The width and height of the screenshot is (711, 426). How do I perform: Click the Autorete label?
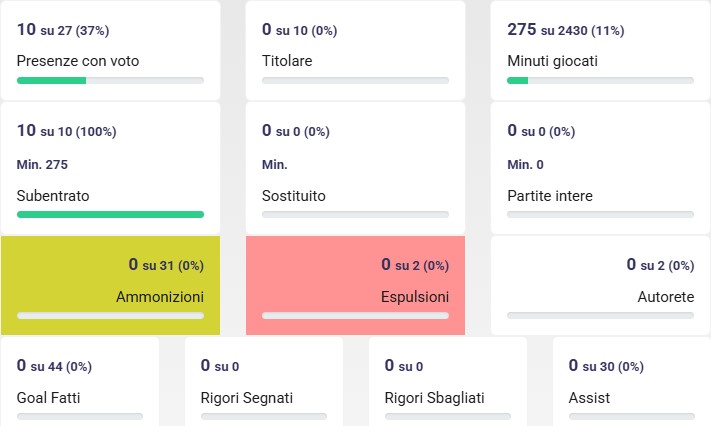click(x=665, y=297)
